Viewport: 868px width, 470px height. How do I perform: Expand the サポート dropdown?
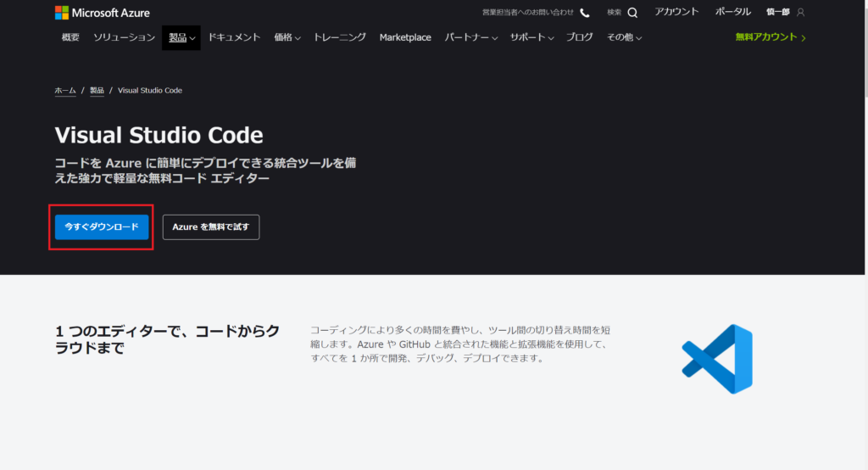[x=531, y=37]
